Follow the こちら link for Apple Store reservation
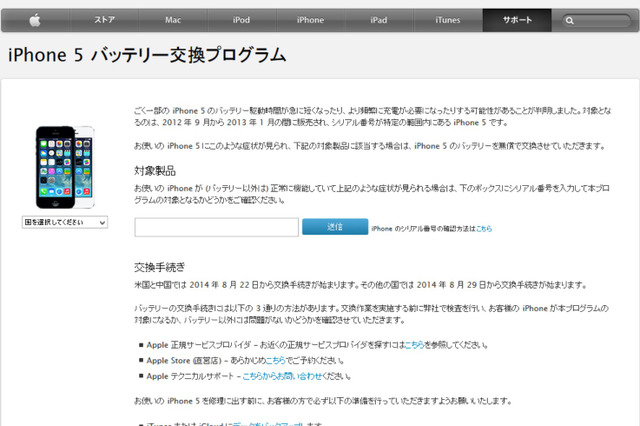 pyautogui.click(x=276, y=360)
